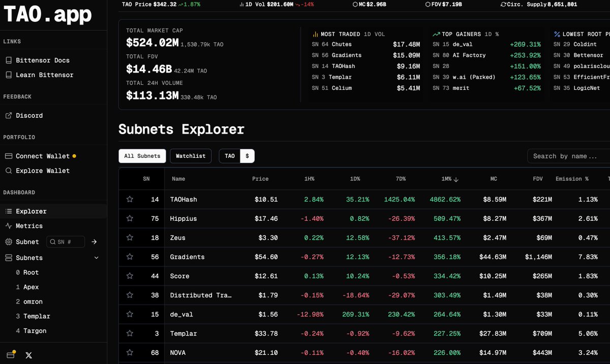Viewport: 610px width, 364px height.
Task: Collapse the Subnets list chevron
Action: pos(97,258)
